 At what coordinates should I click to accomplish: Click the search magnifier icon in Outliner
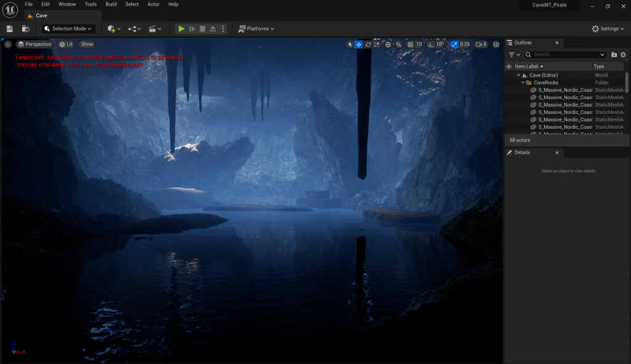528,54
